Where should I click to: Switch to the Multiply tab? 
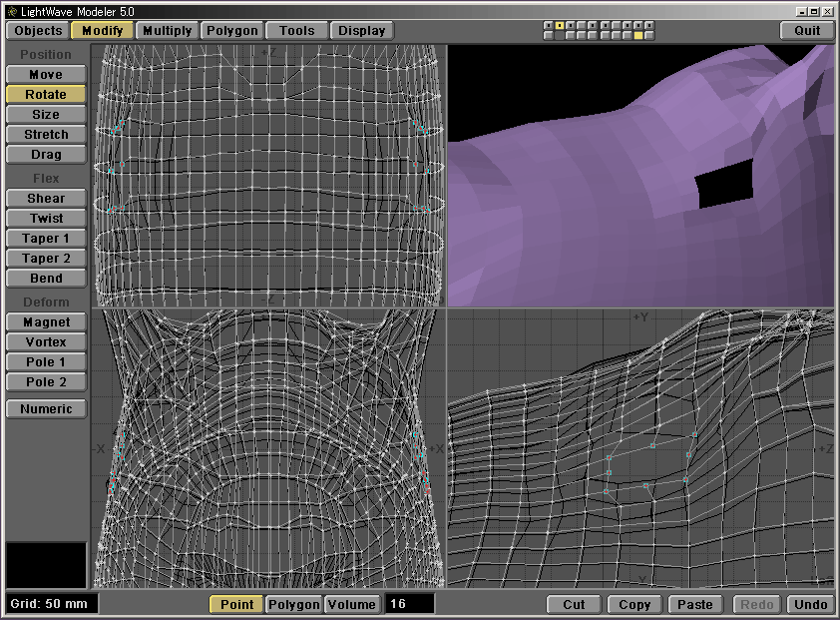[167, 30]
